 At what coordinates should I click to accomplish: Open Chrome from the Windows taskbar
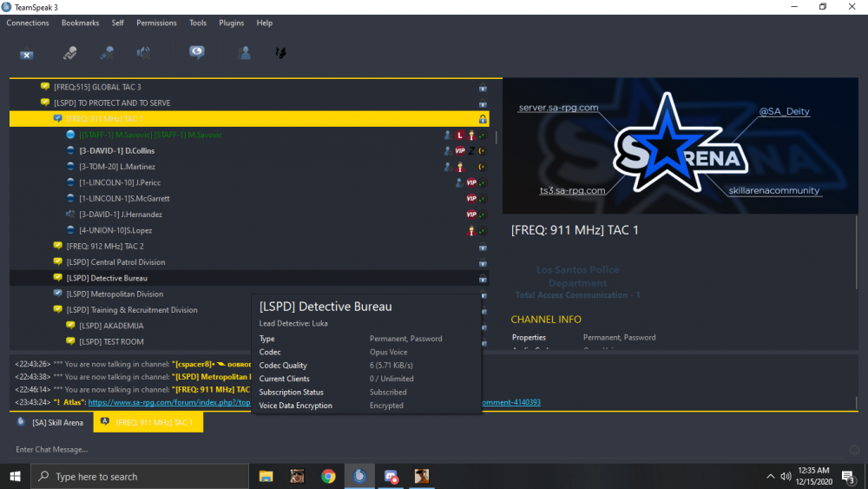point(328,476)
